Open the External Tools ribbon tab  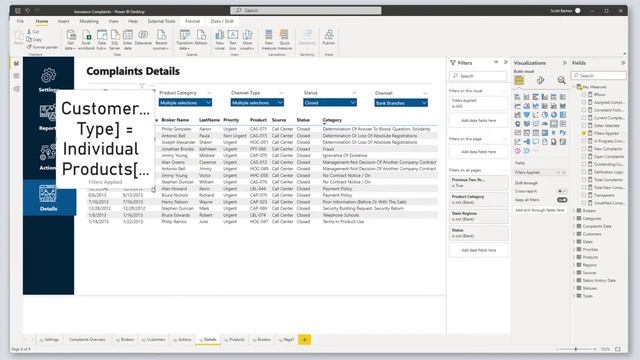tap(161, 21)
